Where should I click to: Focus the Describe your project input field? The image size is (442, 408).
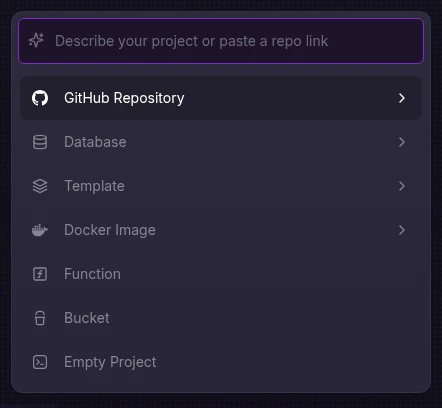pos(221,41)
